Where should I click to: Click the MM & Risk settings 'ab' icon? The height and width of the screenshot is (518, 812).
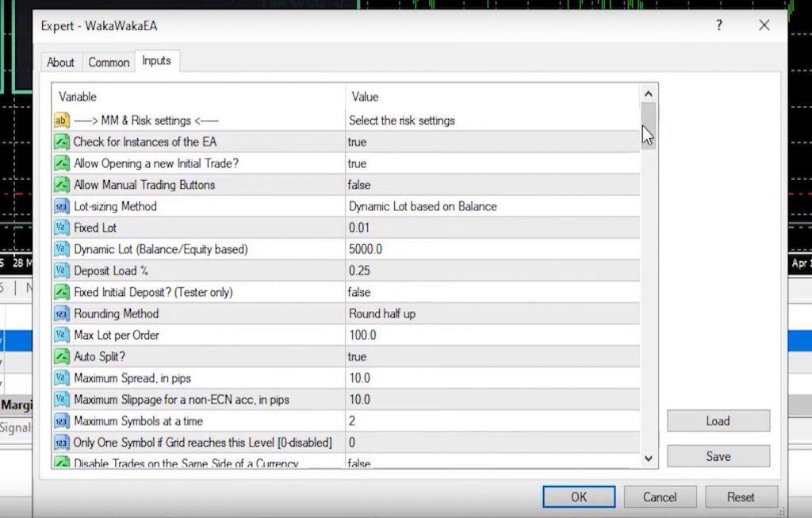pyautogui.click(x=62, y=121)
